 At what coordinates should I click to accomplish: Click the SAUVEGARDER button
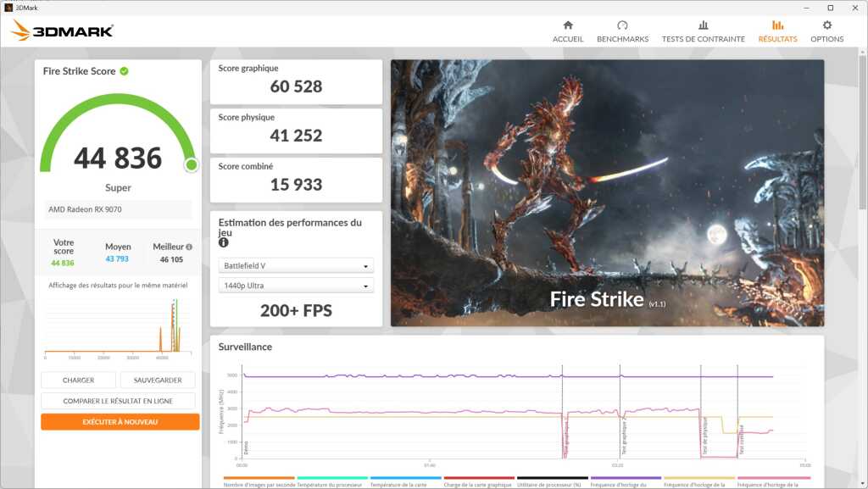coord(158,381)
